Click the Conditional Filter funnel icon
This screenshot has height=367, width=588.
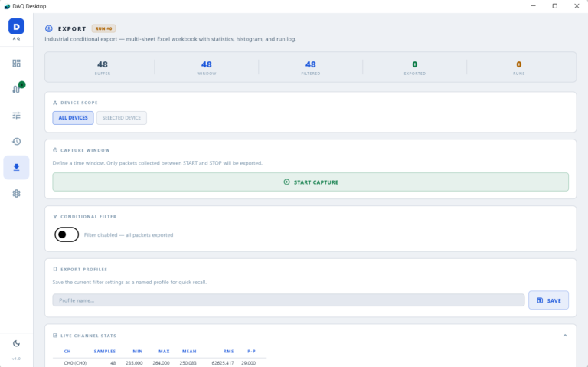coord(55,217)
